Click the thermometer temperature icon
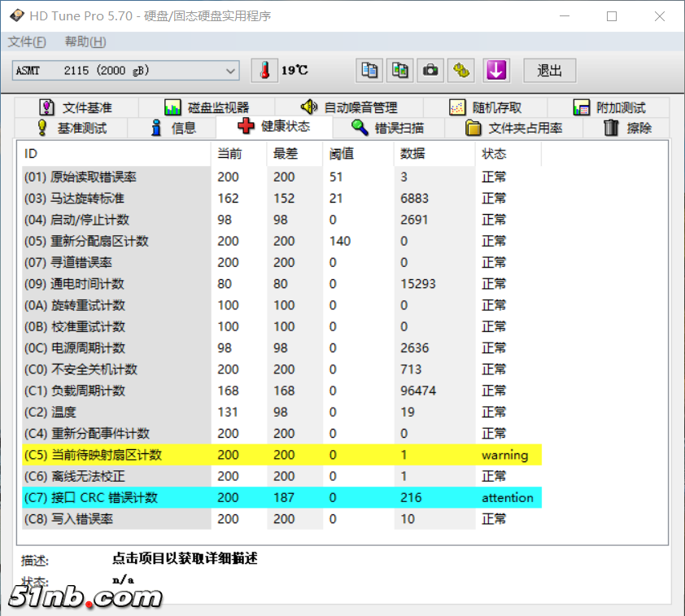Screen dimensions: 685x616 tap(264, 71)
